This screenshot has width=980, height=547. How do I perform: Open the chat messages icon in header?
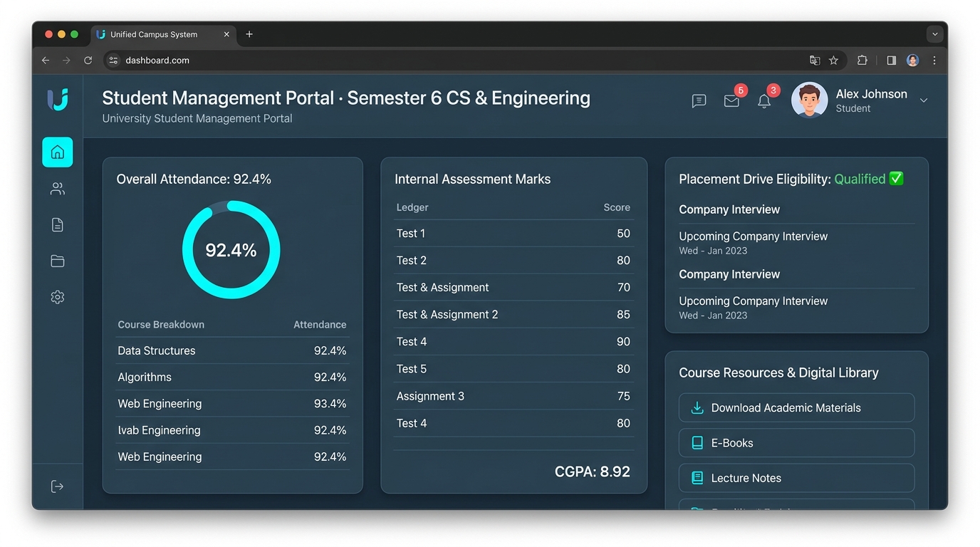tap(699, 101)
